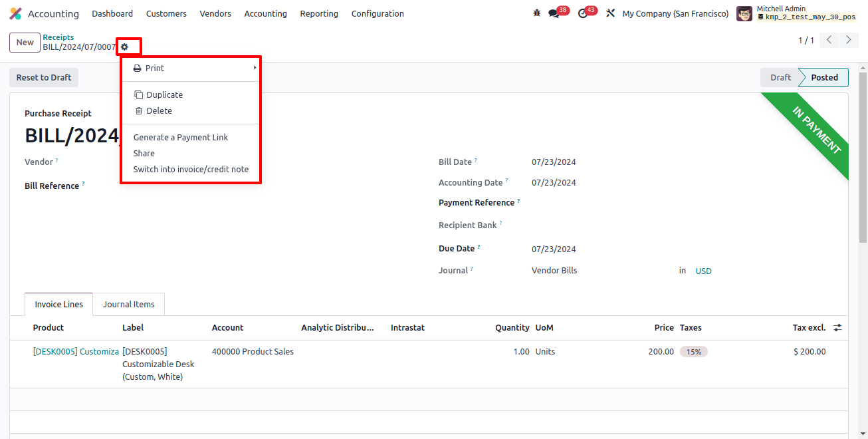Open the Mitchell Admin user avatar menu

tap(744, 13)
